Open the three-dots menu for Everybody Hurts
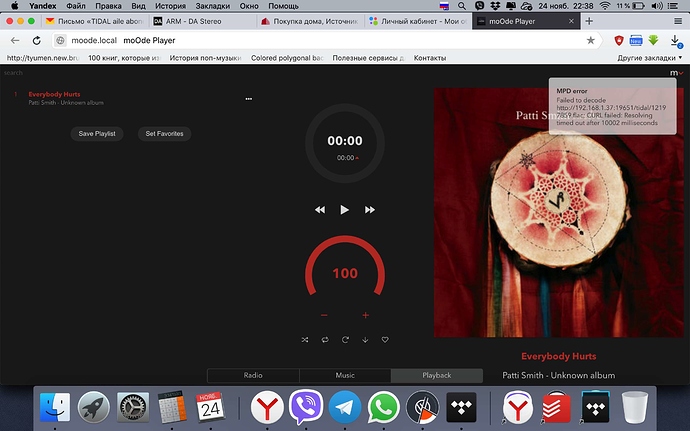 [249, 99]
